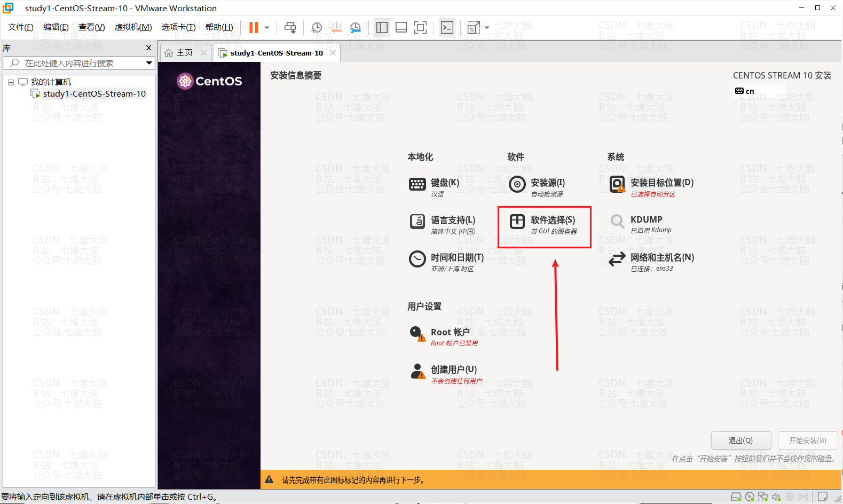Open the snapshot manager icon

tap(355, 27)
